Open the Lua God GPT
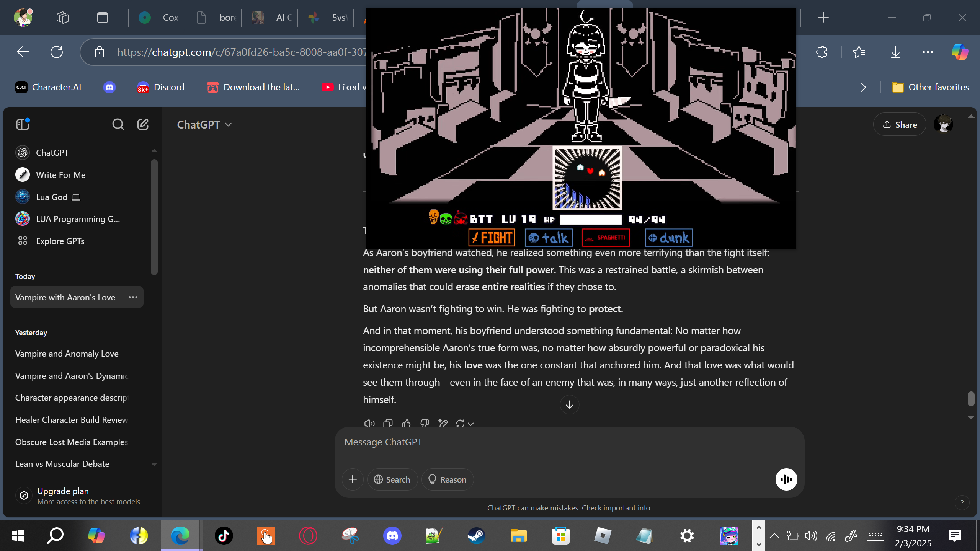980x551 pixels. point(77,197)
